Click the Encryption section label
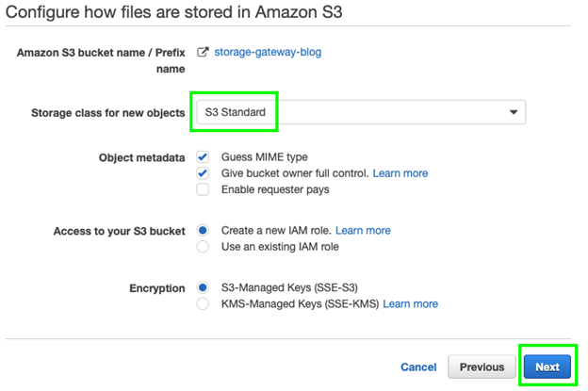 point(156,288)
